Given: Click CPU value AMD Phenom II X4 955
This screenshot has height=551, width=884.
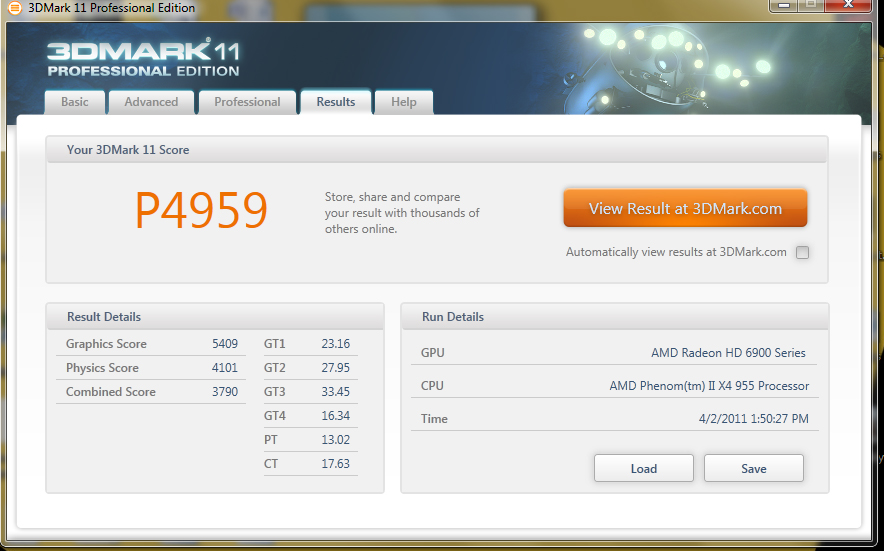Looking at the screenshot, I should [709, 386].
